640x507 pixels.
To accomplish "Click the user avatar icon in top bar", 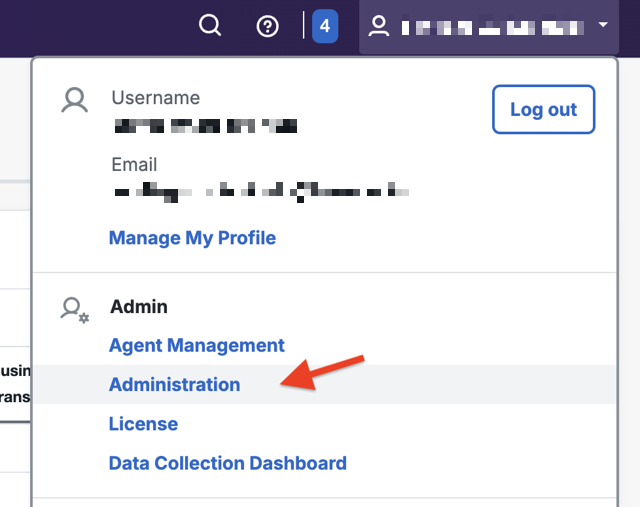I will [x=379, y=27].
